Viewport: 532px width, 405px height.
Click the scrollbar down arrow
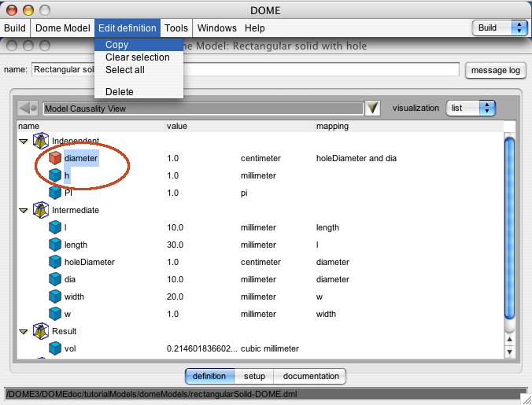pos(509,352)
